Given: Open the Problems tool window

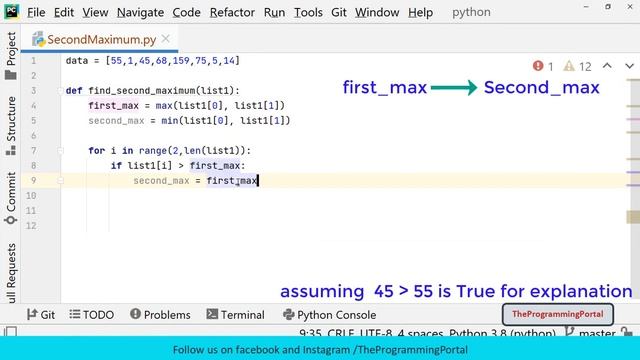Looking at the screenshot, I should 160,315.
